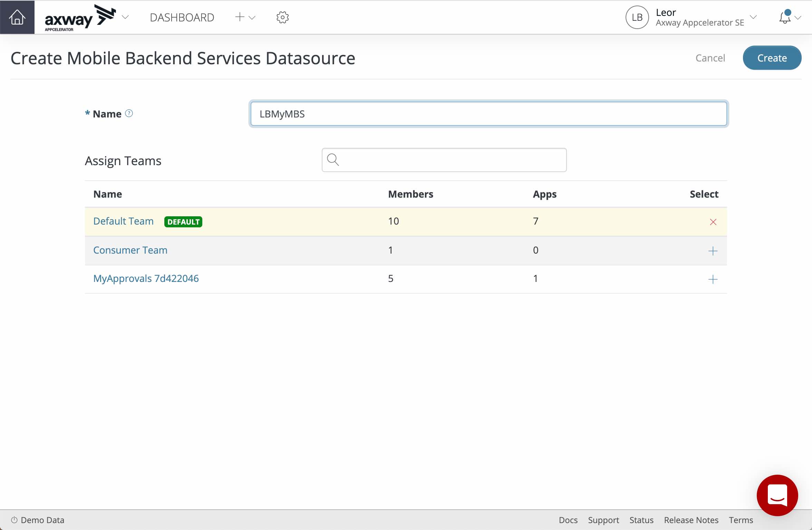Click the team search magnifier icon
The width and height of the screenshot is (812, 530).
(x=333, y=160)
